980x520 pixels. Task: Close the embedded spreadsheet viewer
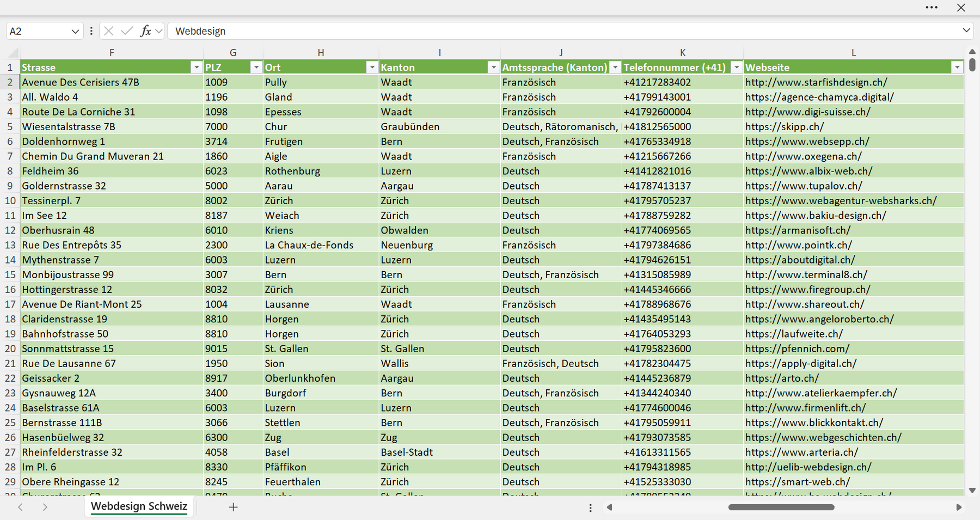961,8
